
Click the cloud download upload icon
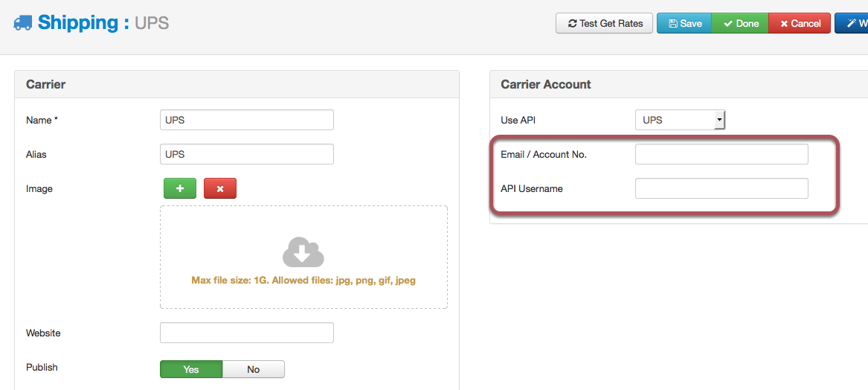click(x=303, y=252)
